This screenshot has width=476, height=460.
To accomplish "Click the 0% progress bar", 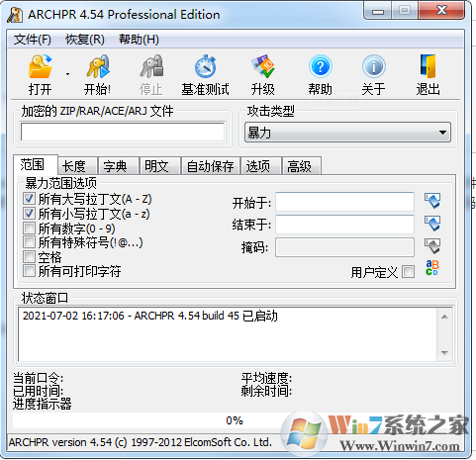I will click(235, 420).
